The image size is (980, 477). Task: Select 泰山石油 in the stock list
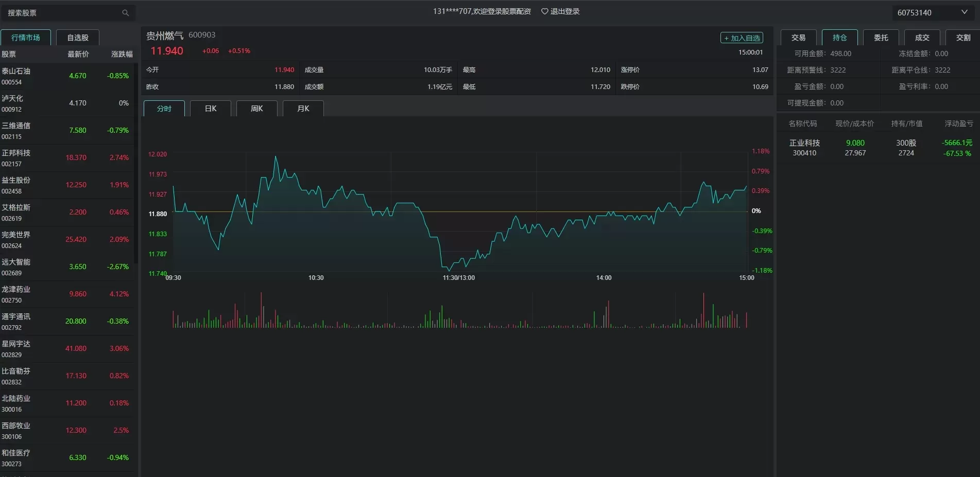[67, 76]
